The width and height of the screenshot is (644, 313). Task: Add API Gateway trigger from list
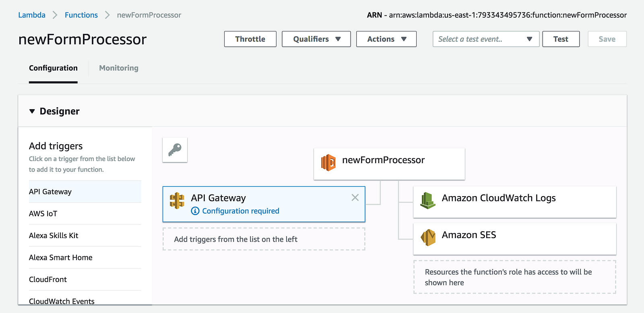coord(85,192)
